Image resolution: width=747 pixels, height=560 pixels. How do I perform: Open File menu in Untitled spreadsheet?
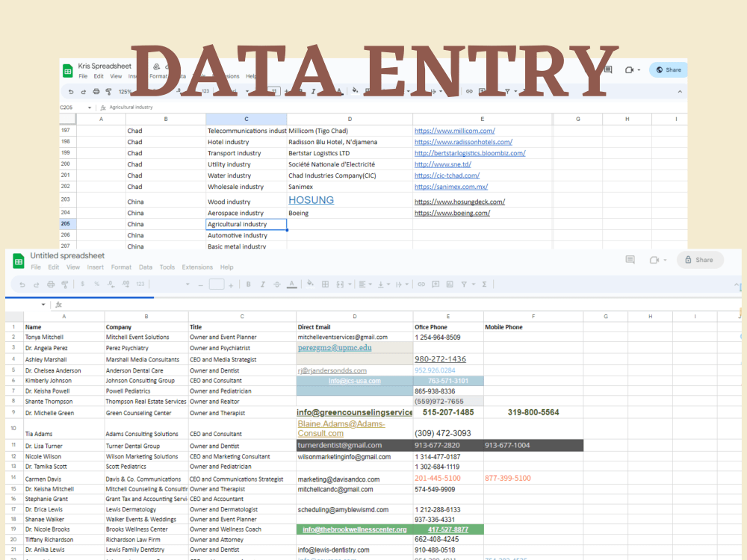36,267
